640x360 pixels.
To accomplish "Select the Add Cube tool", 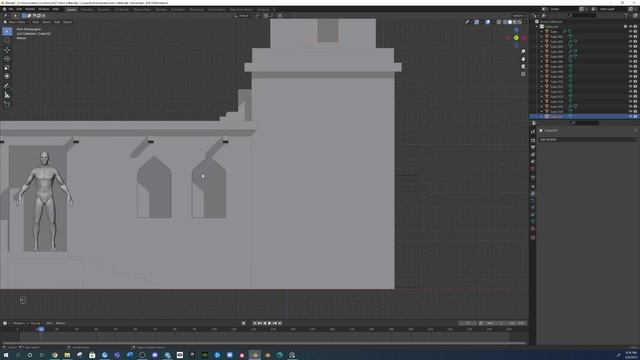I will coord(7,104).
